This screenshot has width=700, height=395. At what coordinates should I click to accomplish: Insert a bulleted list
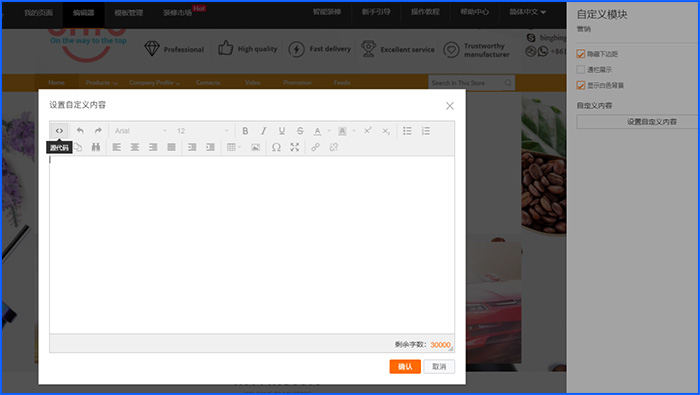(x=407, y=131)
